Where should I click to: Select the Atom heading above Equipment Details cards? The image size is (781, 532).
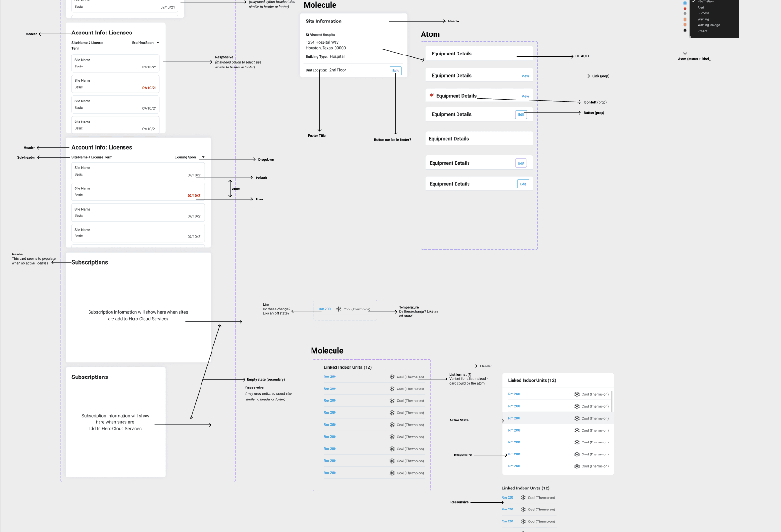(x=430, y=34)
